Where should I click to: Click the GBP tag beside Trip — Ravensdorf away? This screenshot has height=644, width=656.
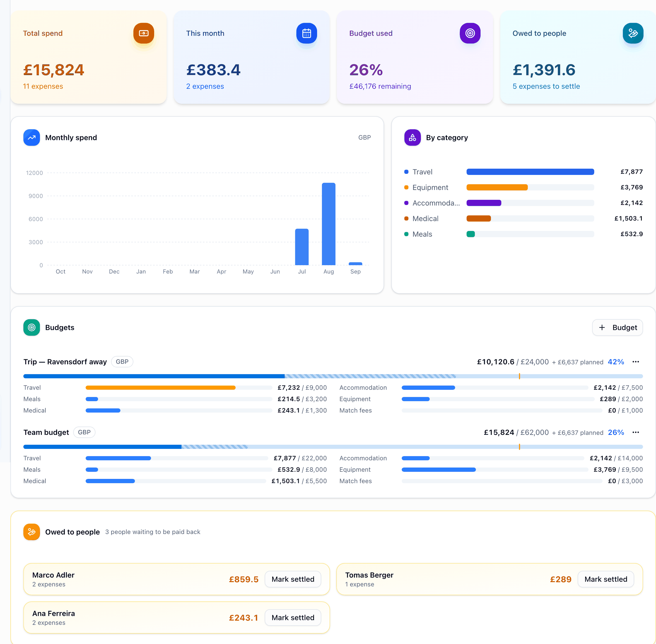122,362
